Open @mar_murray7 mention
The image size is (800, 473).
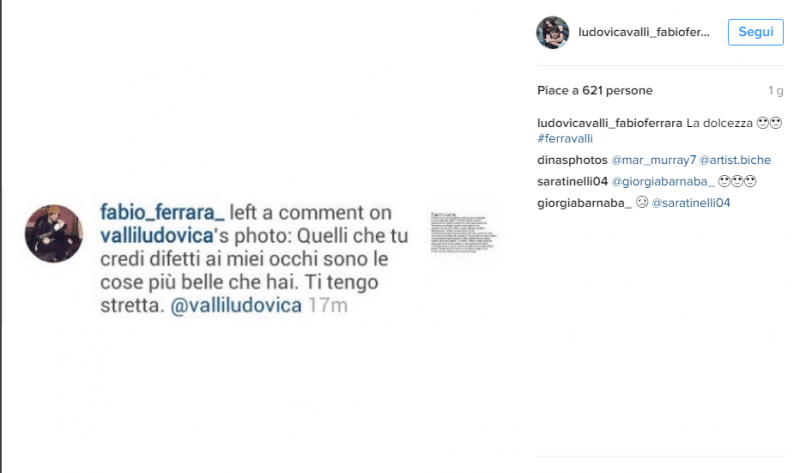pyautogui.click(x=654, y=160)
